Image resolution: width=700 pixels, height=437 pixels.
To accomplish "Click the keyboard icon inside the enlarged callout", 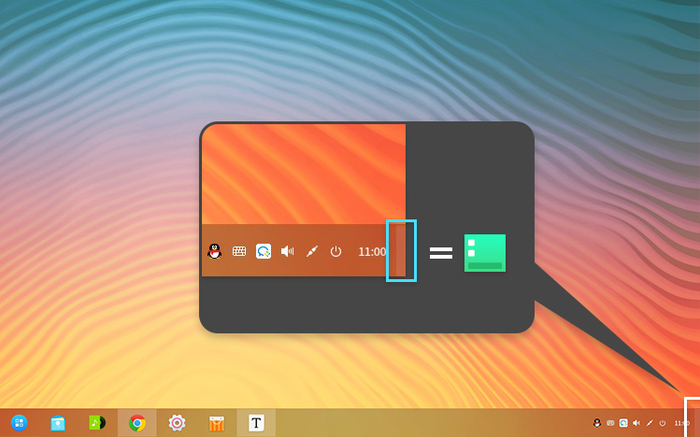I will (239, 252).
